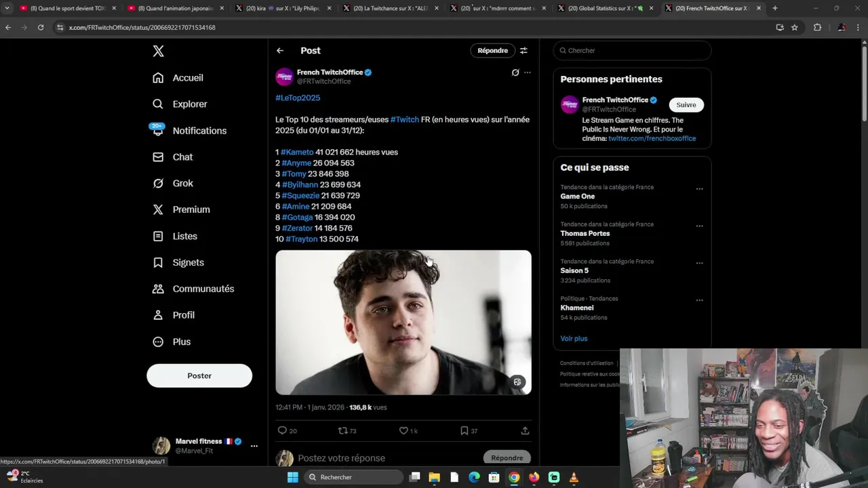Like the post with 1k likes
868x488 pixels.
pyautogui.click(x=403, y=431)
